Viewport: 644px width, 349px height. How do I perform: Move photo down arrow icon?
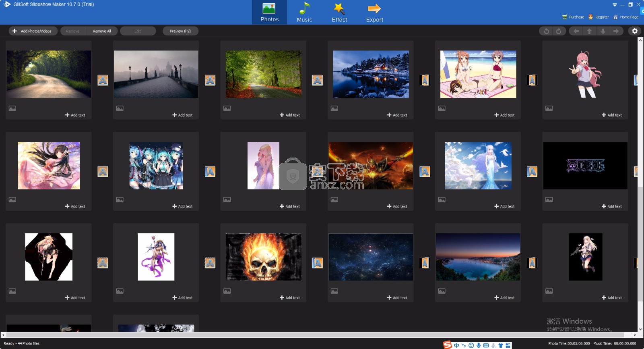(603, 31)
